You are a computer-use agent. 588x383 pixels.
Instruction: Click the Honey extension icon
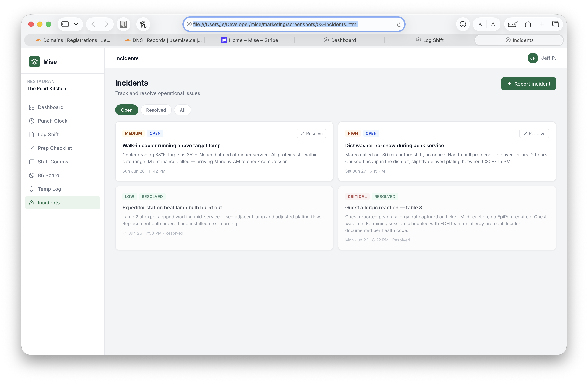tap(143, 24)
